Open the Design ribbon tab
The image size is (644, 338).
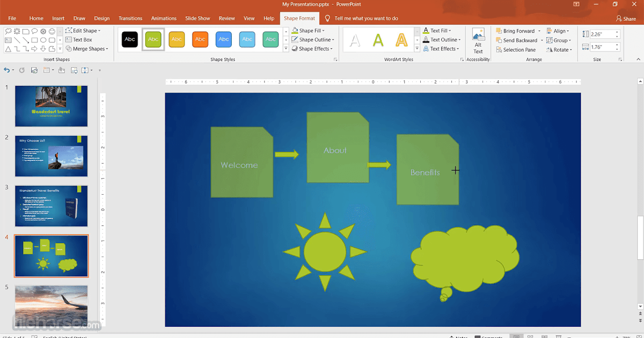[101, 18]
